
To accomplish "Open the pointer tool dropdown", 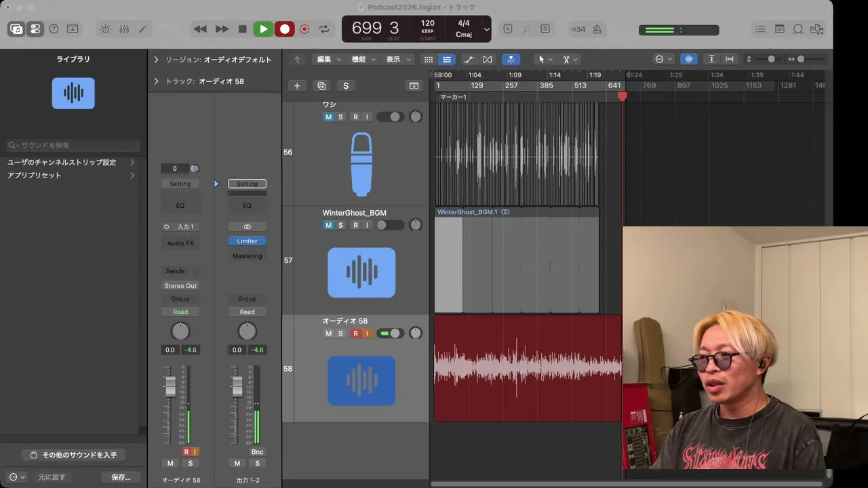I will [x=545, y=60].
